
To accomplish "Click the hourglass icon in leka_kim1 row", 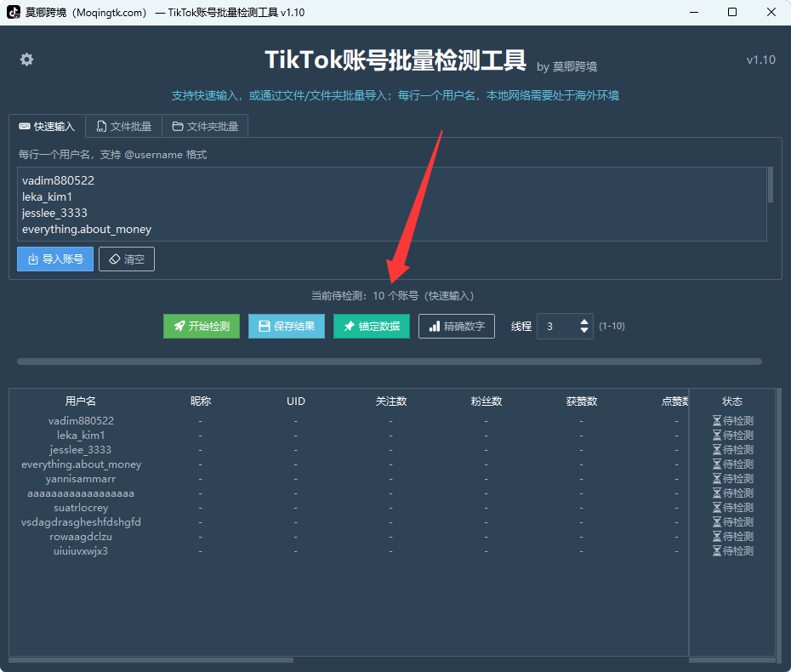I will 717,436.
